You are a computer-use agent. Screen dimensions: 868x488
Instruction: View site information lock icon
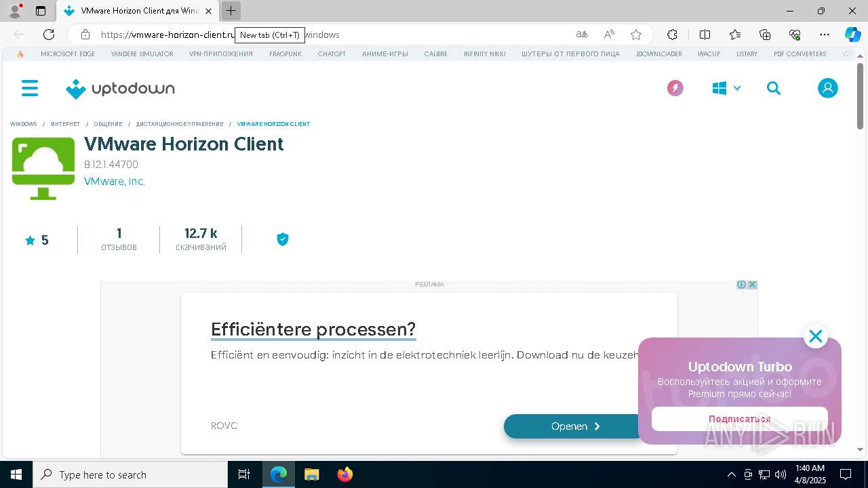(85, 35)
